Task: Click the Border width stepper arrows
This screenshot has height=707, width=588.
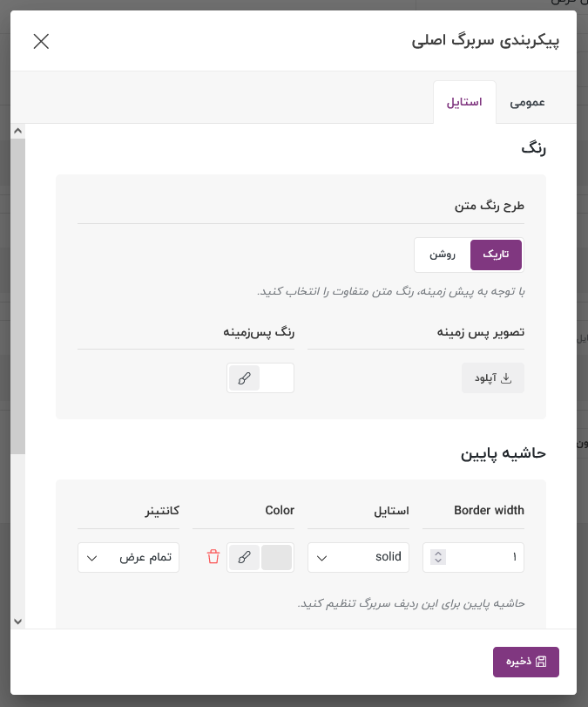Action: pyautogui.click(x=438, y=557)
